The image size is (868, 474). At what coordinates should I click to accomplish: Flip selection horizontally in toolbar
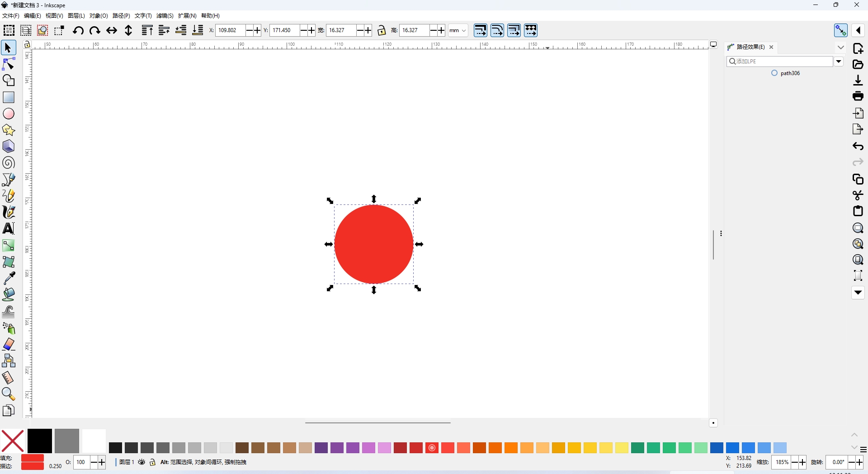(112, 30)
